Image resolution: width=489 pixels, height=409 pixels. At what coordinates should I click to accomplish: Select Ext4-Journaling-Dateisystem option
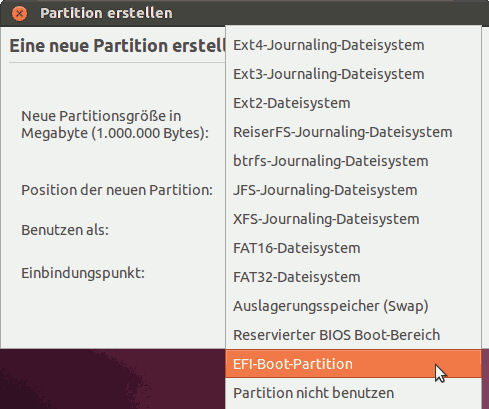pyautogui.click(x=353, y=45)
